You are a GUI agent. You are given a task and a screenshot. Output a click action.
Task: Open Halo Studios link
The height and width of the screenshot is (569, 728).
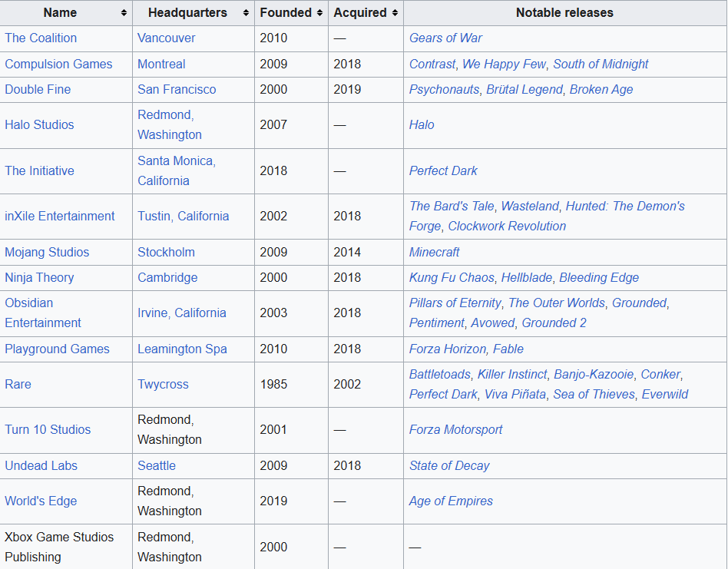(x=39, y=125)
